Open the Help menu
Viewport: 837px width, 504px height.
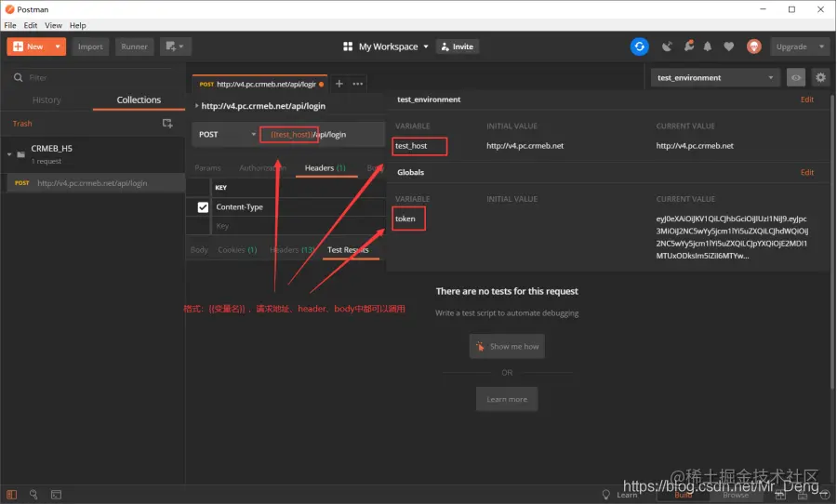pyautogui.click(x=77, y=25)
